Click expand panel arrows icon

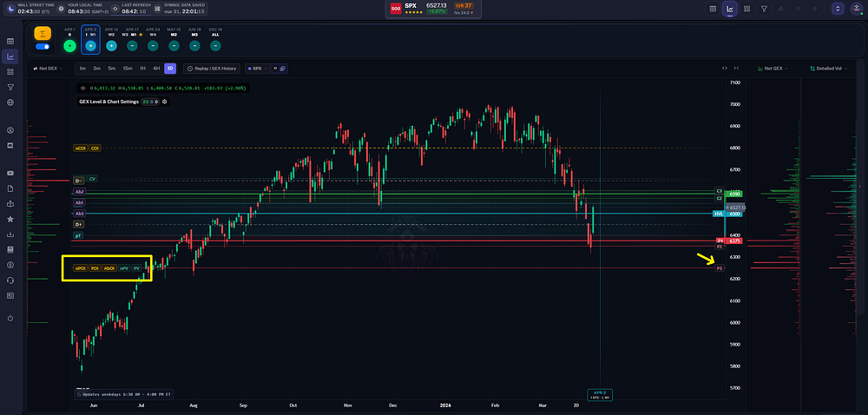(x=725, y=69)
